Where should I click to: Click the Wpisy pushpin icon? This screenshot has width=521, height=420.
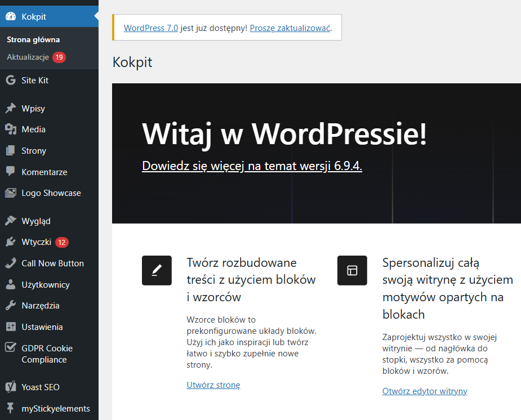[11, 108]
